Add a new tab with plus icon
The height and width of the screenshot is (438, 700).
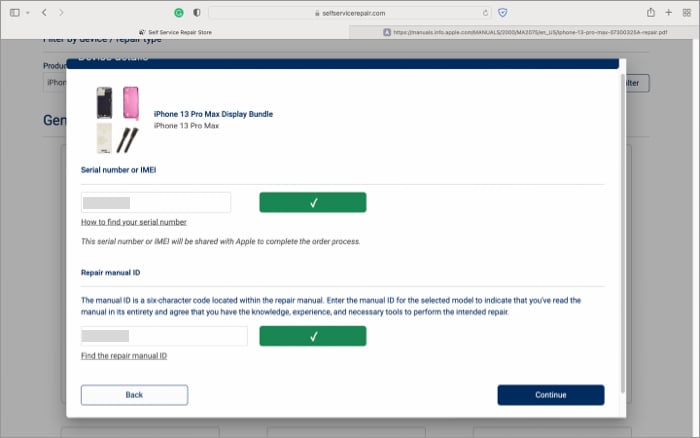coord(668,13)
